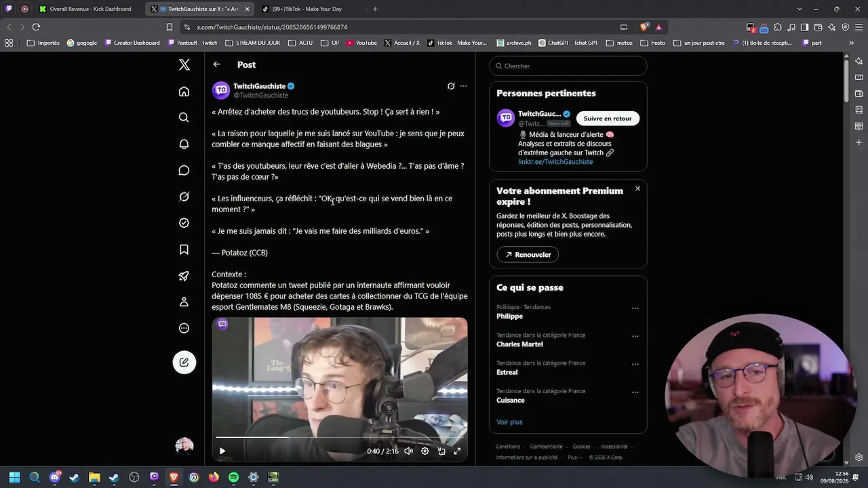The width and height of the screenshot is (868, 488).
Task: Open Bookmarks in X sidebar
Action: pos(184,249)
